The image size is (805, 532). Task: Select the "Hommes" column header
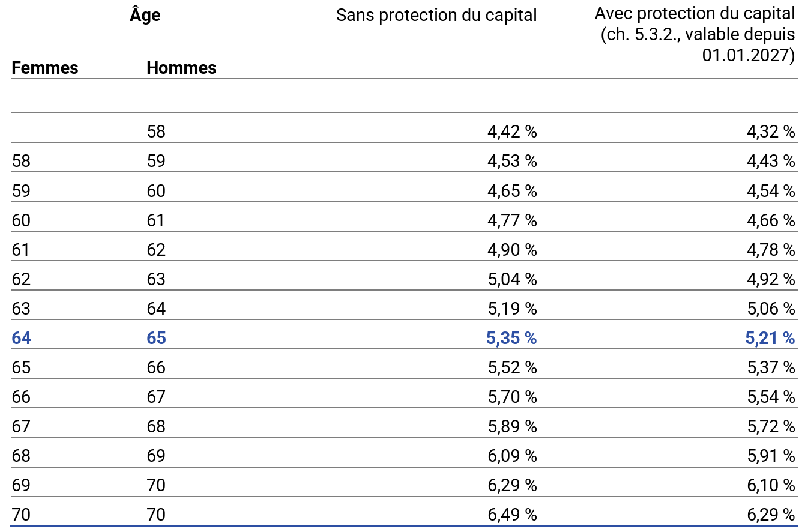point(181,68)
